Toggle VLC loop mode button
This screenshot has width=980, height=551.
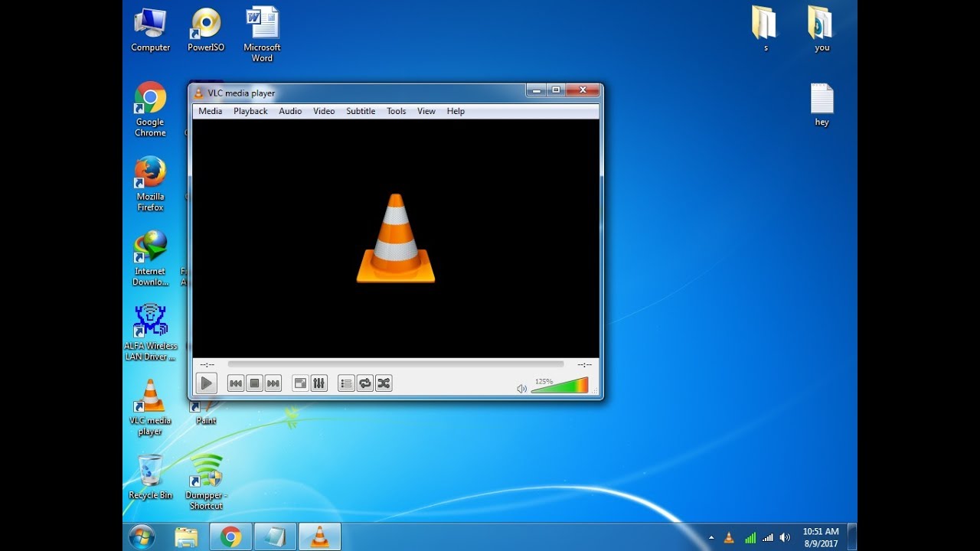(x=365, y=383)
